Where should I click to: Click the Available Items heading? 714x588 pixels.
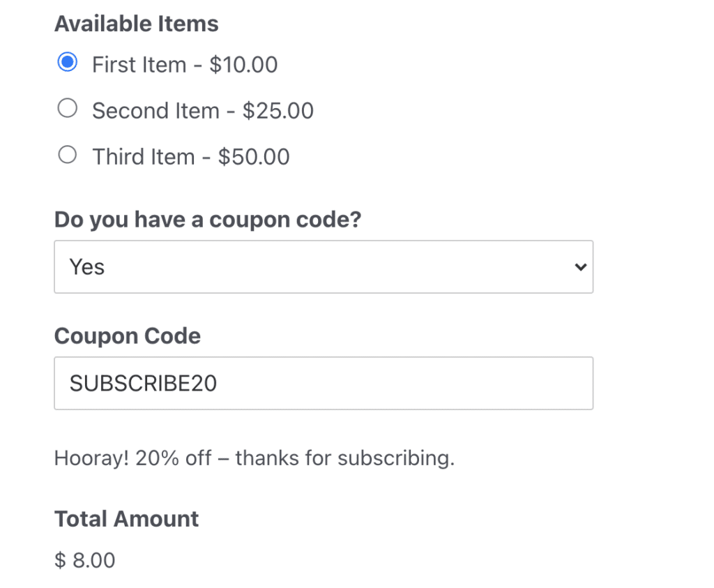136,23
